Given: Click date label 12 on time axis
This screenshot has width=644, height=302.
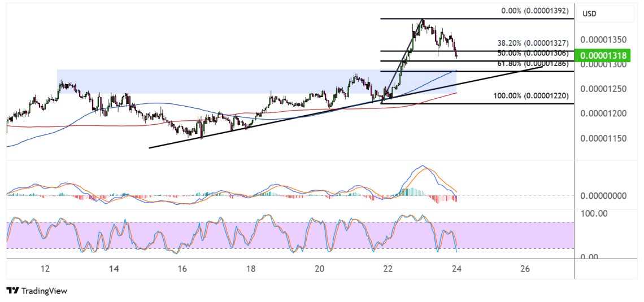Looking at the screenshot, I should click(46, 269).
